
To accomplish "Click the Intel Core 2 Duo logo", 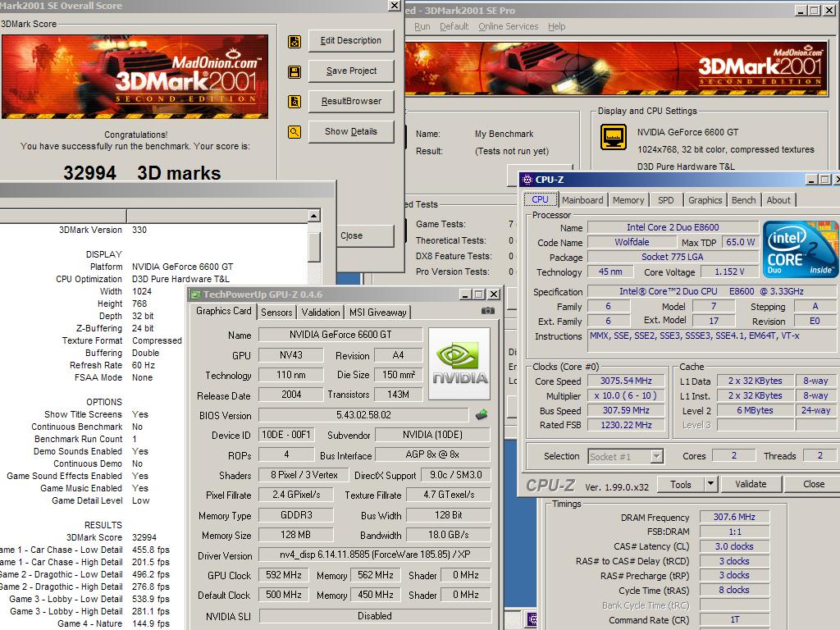I will pos(801,249).
